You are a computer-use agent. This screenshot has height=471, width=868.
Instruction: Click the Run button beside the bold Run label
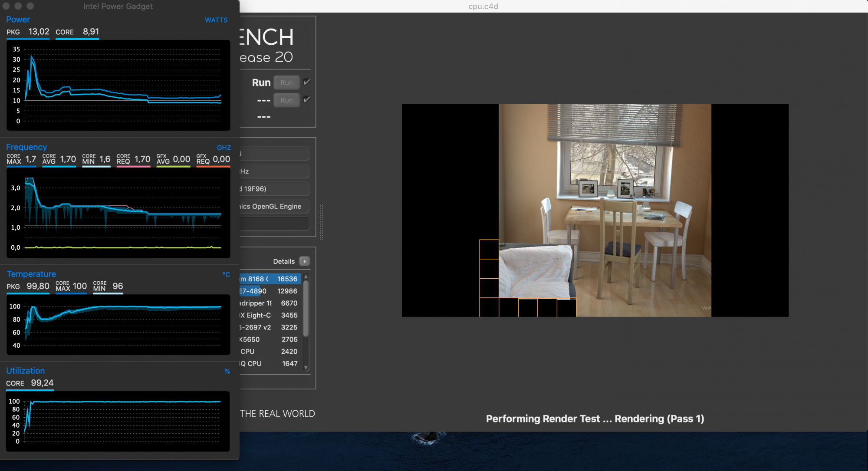[x=286, y=82]
